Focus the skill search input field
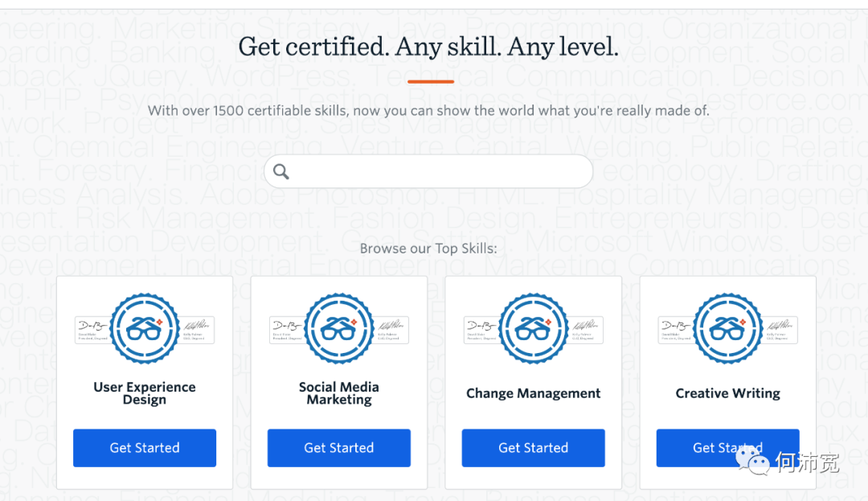This screenshot has height=501, width=868. [428, 171]
